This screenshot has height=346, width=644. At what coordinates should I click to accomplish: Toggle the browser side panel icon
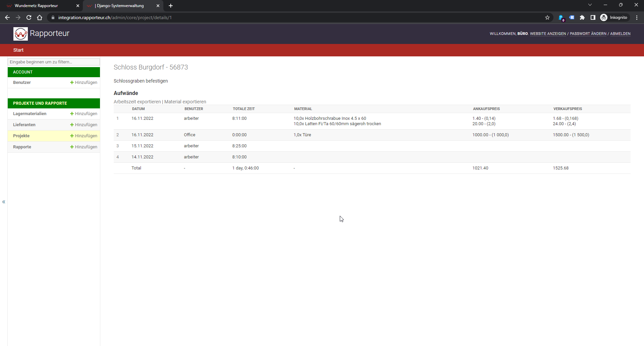tap(593, 17)
